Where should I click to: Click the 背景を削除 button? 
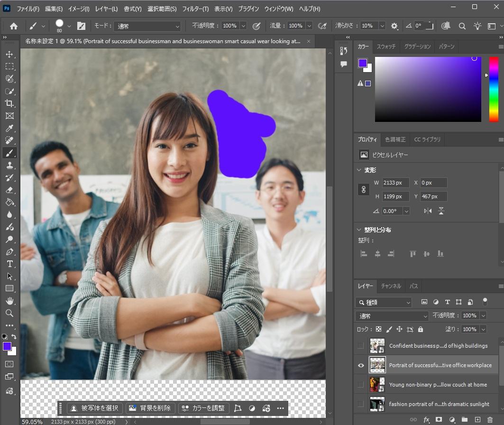pos(151,408)
